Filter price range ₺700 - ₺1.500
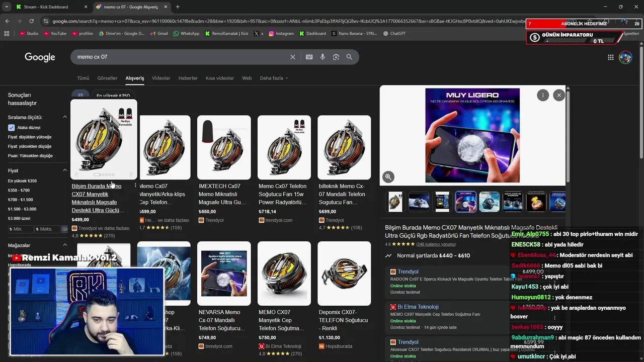The width and height of the screenshot is (644, 362). 20,200
